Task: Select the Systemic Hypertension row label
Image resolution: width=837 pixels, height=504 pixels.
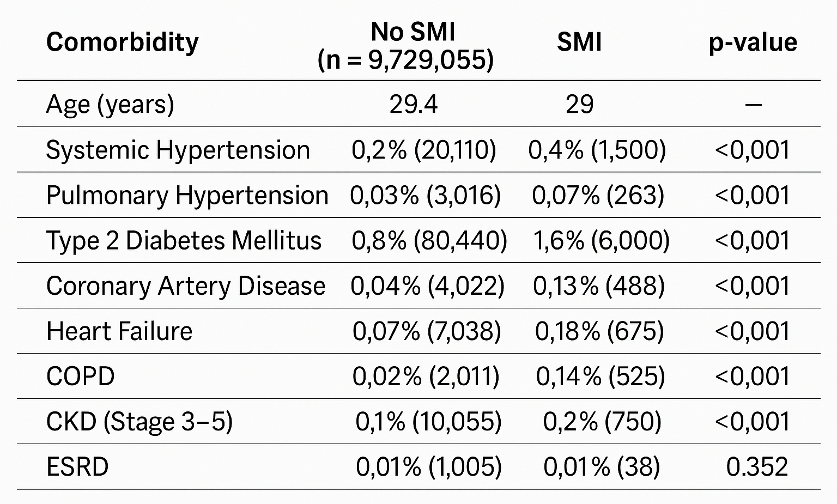Action: [178, 150]
